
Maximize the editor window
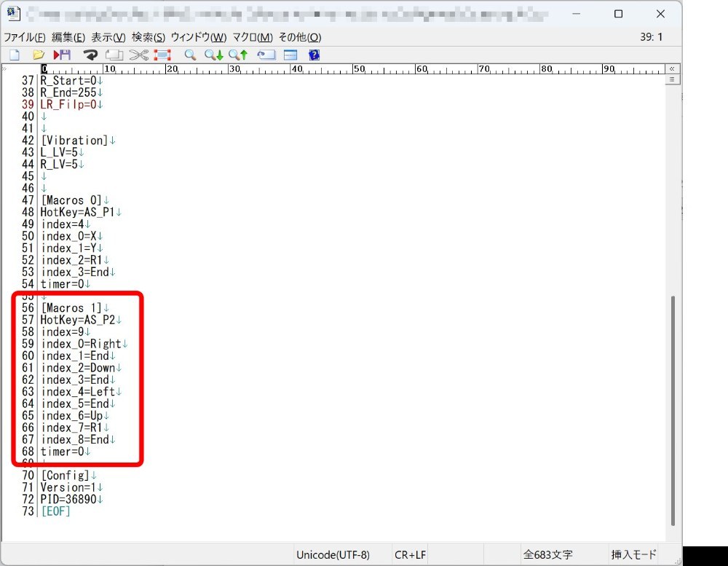(x=618, y=14)
